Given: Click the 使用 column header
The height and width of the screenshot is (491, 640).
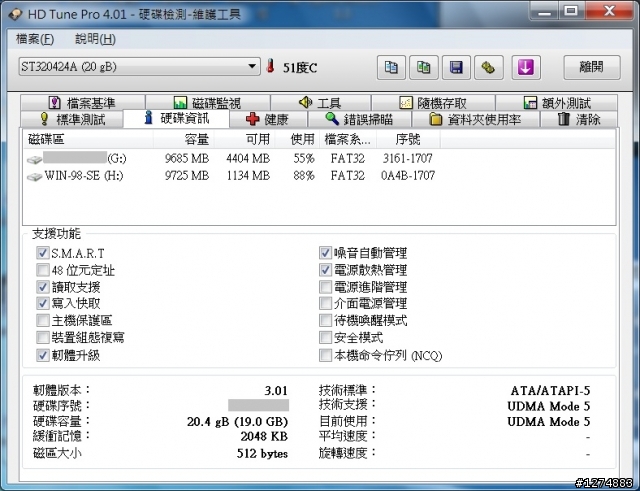Looking at the screenshot, I should [298, 140].
